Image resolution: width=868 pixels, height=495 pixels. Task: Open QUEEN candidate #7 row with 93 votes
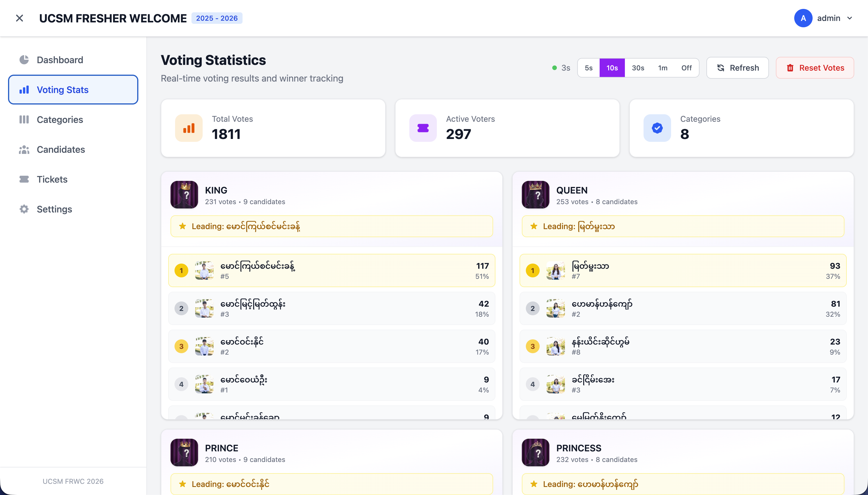[683, 271]
